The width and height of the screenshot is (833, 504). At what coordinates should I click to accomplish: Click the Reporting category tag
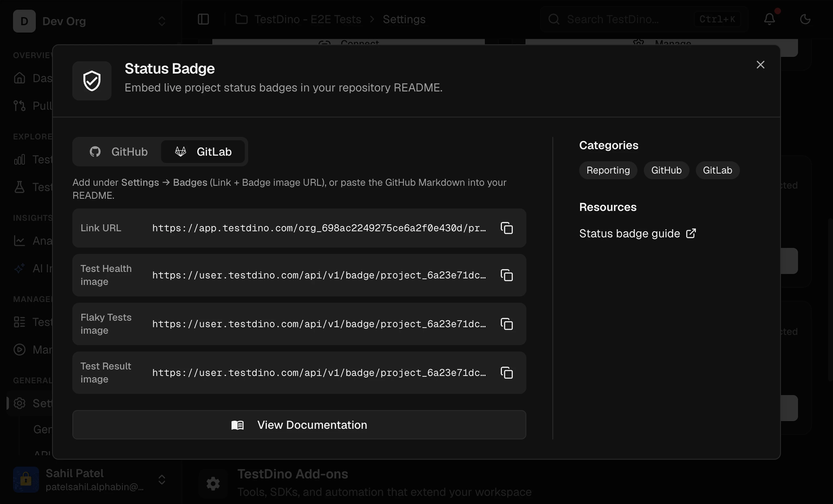coord(608,170)
